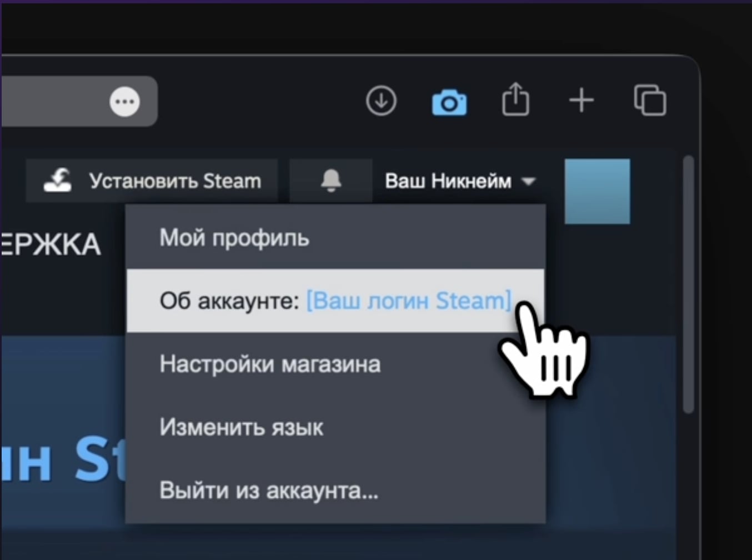Open the browser downloads icon

click(x=381, y=101)
